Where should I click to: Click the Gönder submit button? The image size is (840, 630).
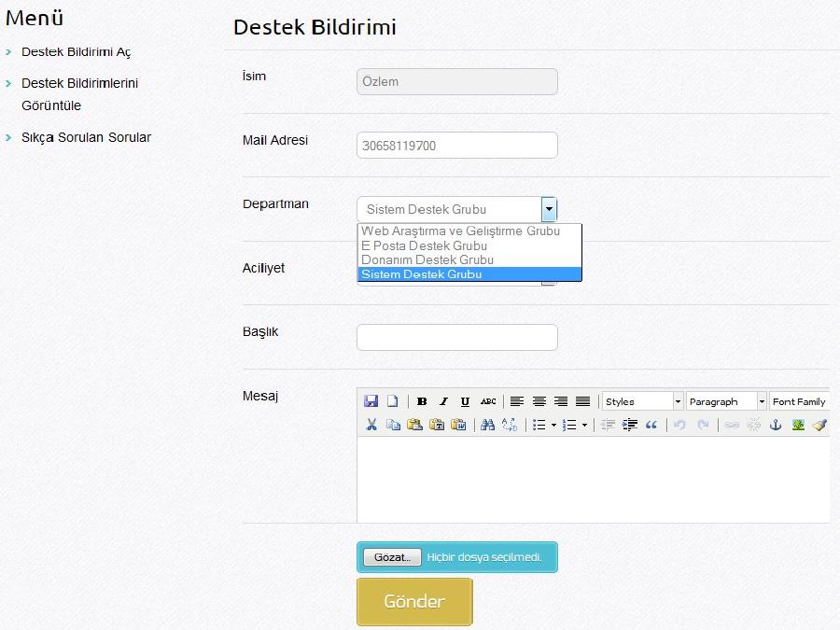(414, 601)
